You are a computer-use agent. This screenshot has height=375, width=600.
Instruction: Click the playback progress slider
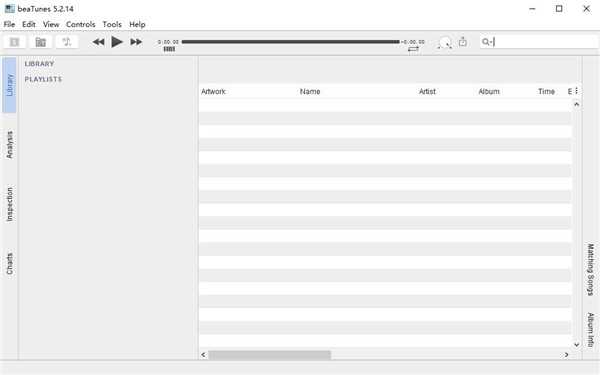click(290, 42)
